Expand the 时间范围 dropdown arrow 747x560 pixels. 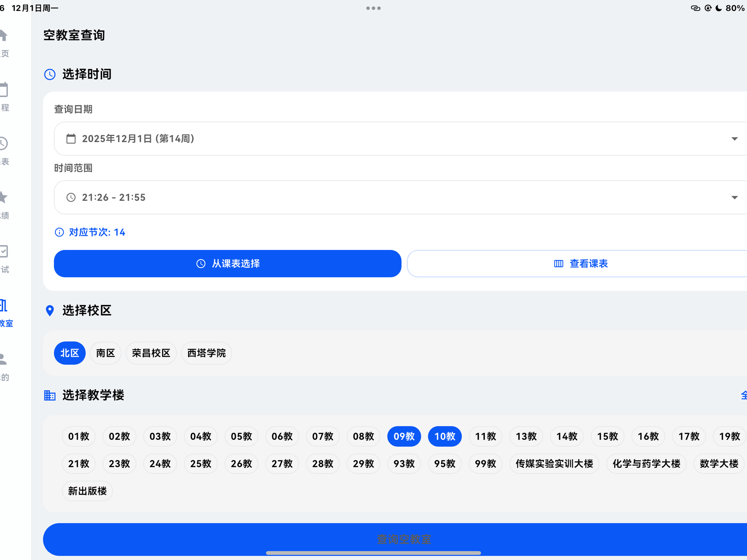(734, 198)
